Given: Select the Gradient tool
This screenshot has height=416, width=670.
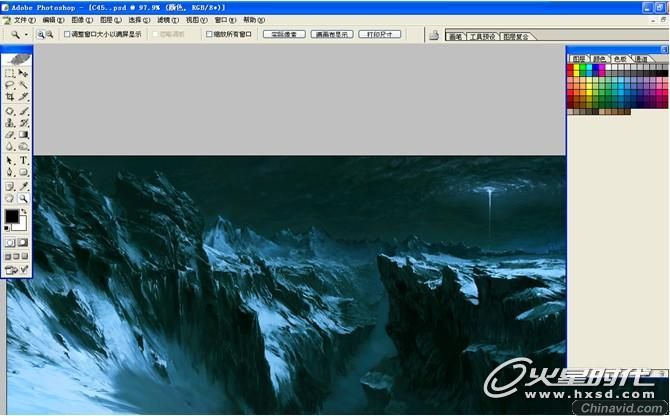Looking at the screenshot, I should pos(24,135).
